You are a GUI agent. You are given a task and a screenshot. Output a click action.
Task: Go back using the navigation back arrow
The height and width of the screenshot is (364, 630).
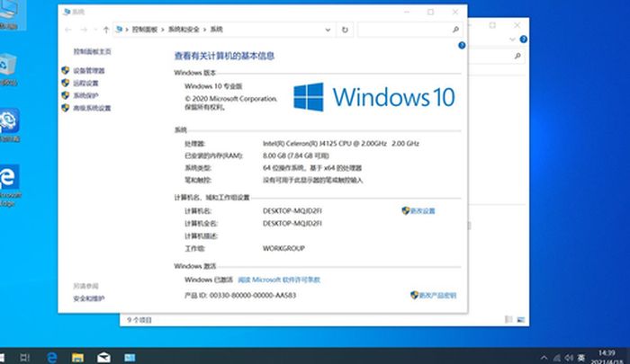pyautogui.click(x=68, y=30)
